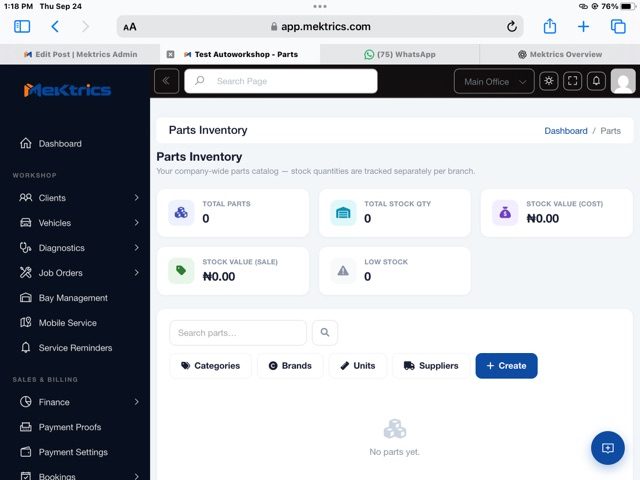The height and width of the screenshot is (480, 640).
Task: Focus the Search Page input field
Action: (281, 81)
